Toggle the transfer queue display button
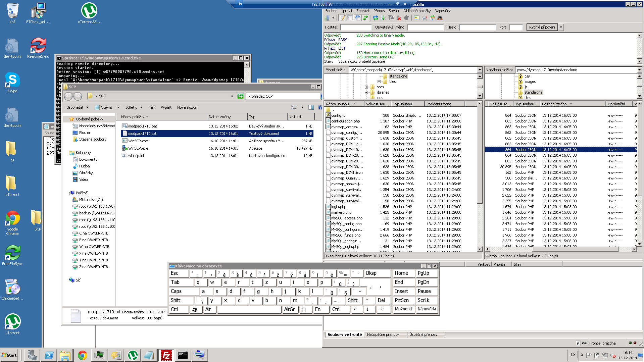The width and height of the screenshot is (644, 362). (x=365, y=18)
